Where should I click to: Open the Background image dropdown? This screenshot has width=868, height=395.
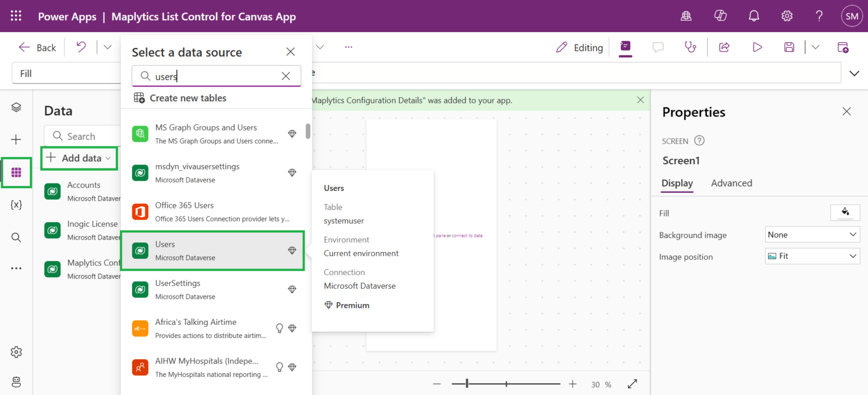pos(812,235)
